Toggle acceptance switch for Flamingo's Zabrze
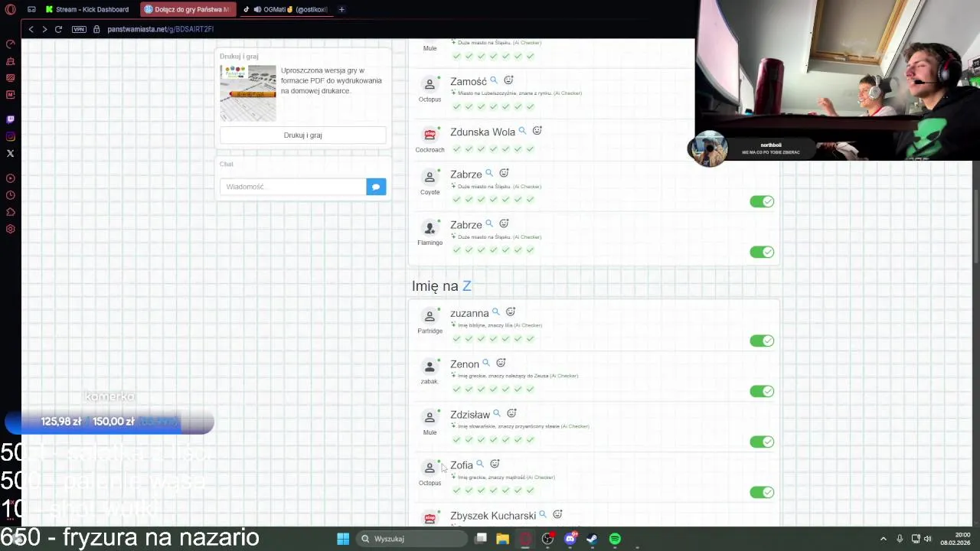980x551 pixels. (x=762, y=252)
